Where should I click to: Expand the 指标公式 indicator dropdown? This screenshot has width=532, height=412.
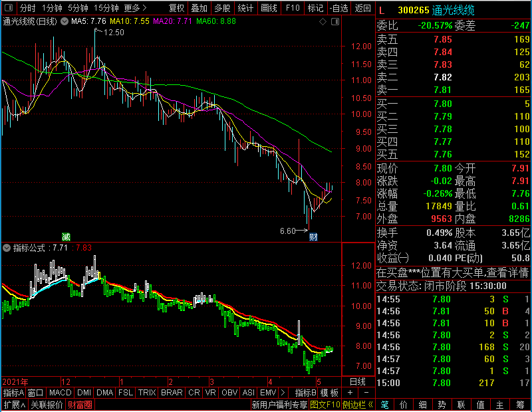click(x=7, y=248)
